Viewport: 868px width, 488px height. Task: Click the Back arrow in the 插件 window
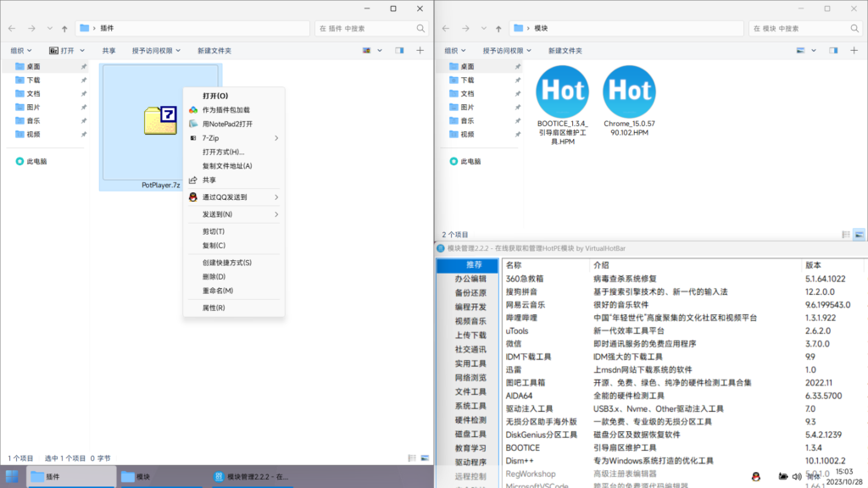coord(12,28)
